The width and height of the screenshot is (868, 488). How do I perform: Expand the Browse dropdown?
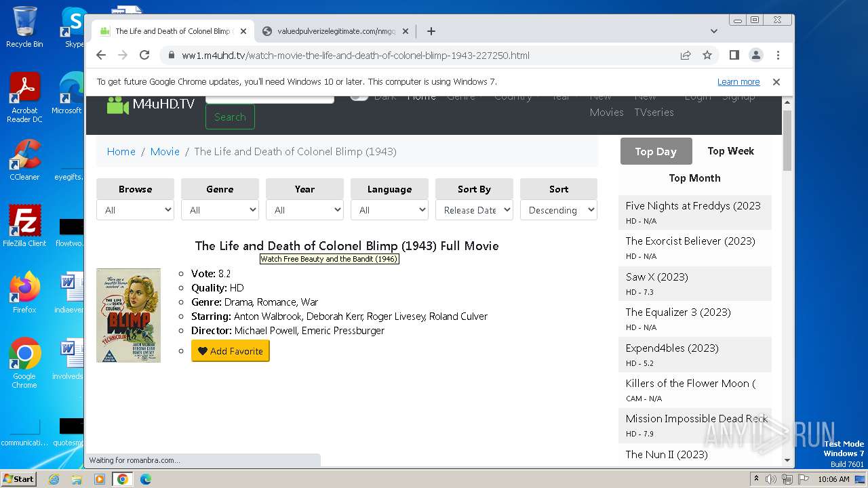click(x=136, y=210)
